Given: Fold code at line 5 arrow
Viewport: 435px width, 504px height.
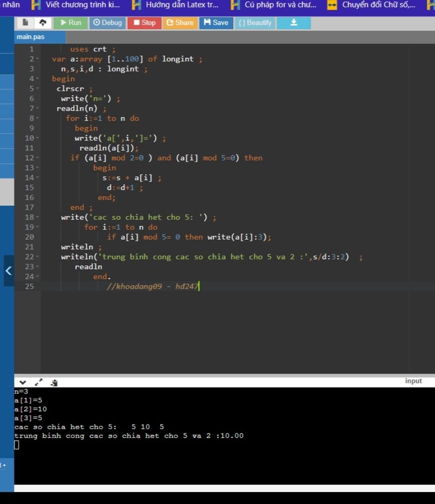Looking at the screenshot, I should 37,89.
